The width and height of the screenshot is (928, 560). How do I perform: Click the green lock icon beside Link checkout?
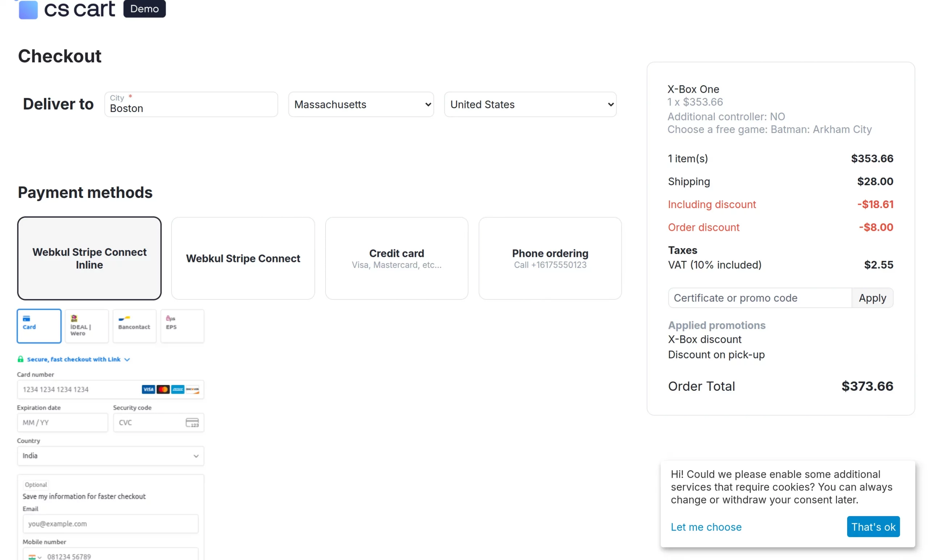(x=20, y=359)
